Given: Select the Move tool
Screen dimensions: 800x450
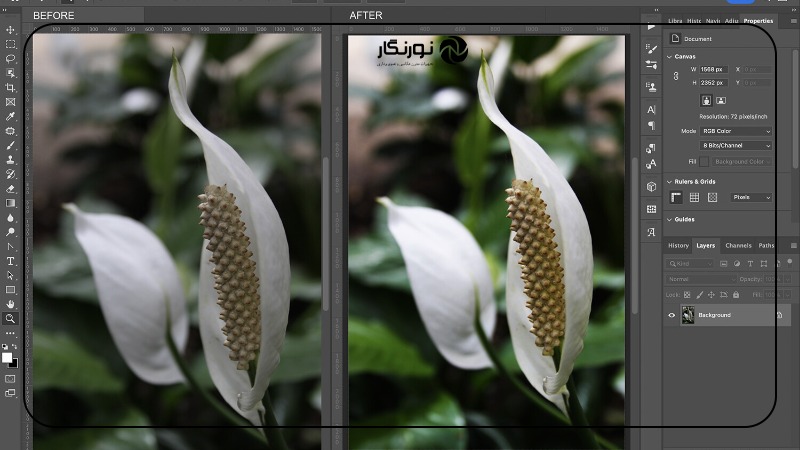Looking at the screenshot, I should [x=10, y=30].
